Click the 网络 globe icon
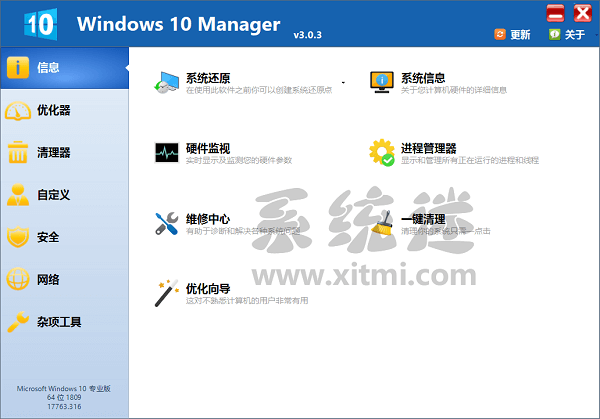 pyautogui.click(x=18, y=279)
